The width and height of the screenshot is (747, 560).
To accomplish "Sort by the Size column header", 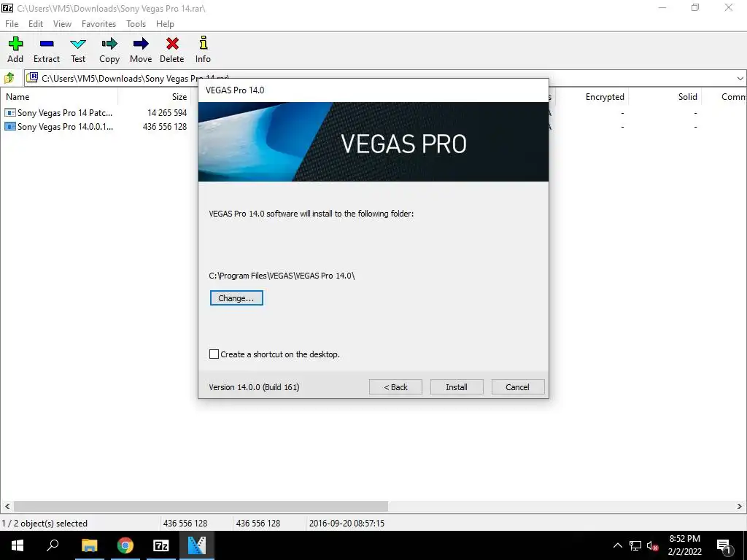I will 155,97.
